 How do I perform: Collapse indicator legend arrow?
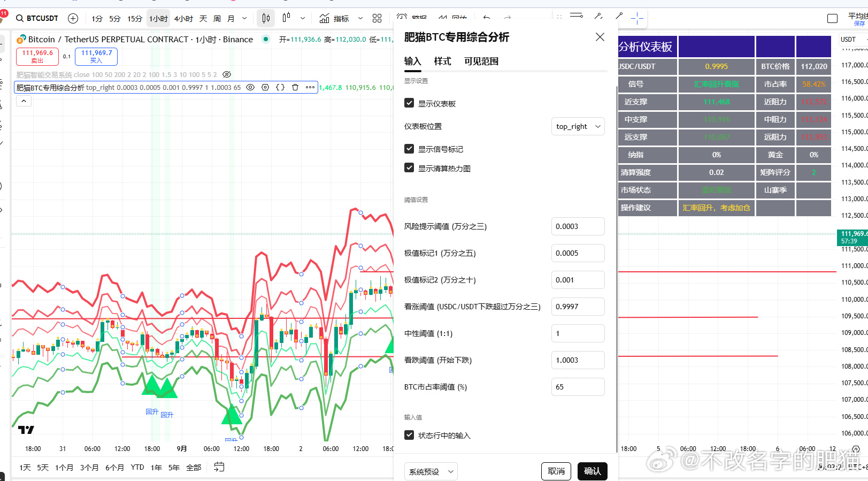(24, 101)
